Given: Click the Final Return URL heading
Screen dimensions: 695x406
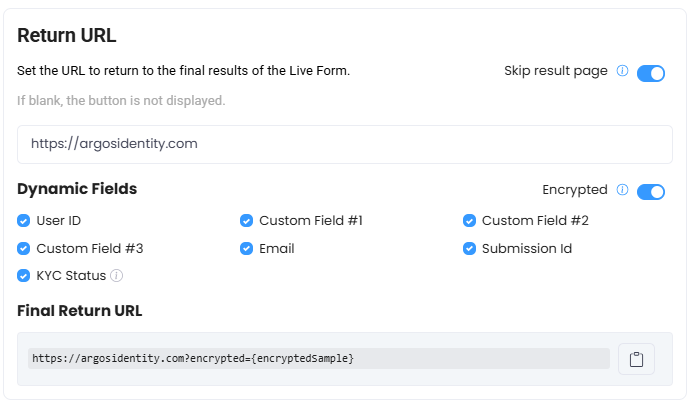Looking at the screenshot, I should pyautogui.click(x=79, y=311).
